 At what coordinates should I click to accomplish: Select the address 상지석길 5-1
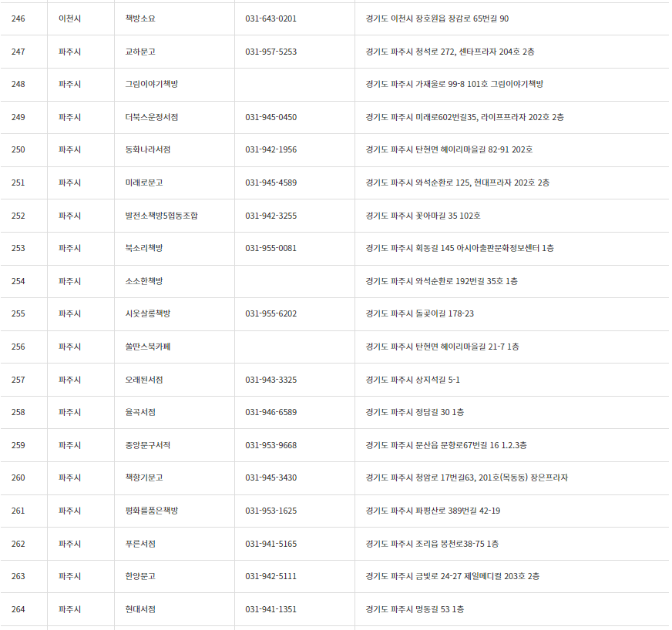tap(413, 380)
